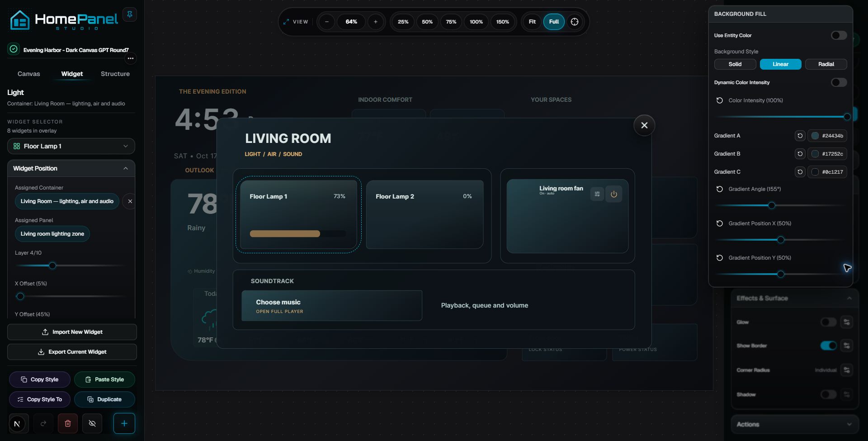The width and height of the screenshot is (868, 441).
Task: Click the Gradient A color swatch
Action: pos(815,136)
